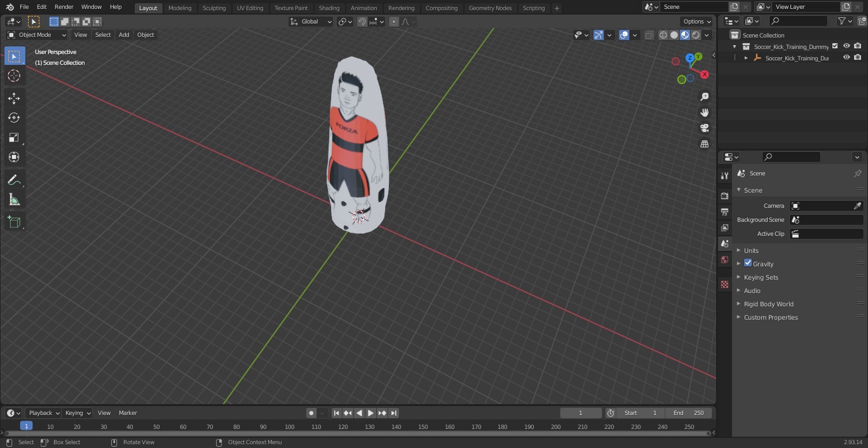Select the Cursor tool
868x448 pixels.
tap(14, 76)
